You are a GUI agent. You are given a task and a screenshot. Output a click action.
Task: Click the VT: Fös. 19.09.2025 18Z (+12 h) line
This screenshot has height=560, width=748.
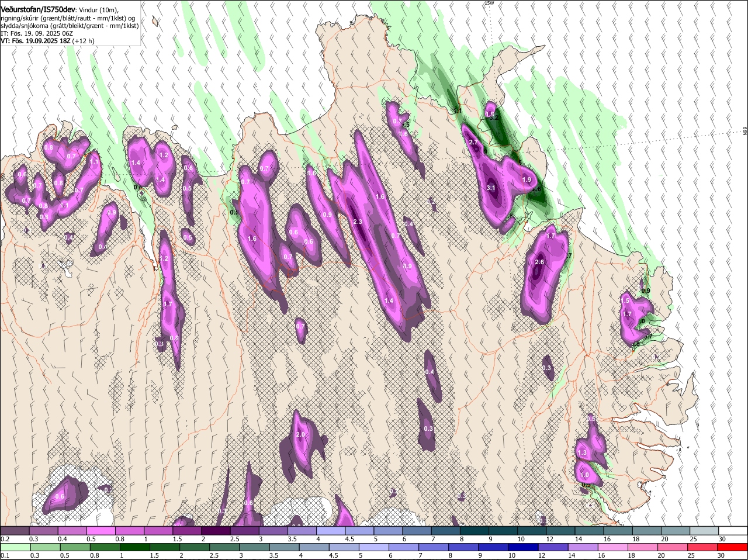(48, 41)
